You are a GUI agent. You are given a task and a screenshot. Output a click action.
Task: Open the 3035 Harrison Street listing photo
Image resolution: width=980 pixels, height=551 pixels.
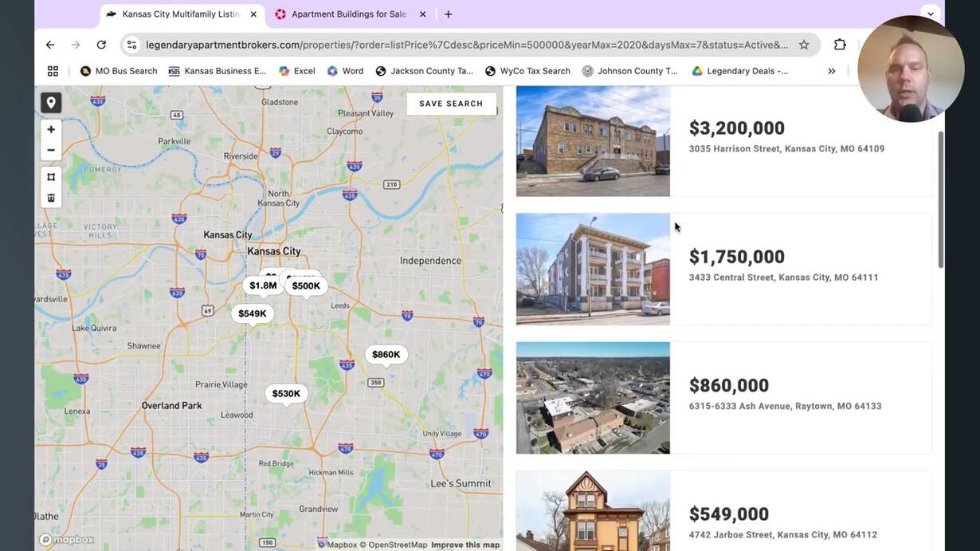[x=593, y=140]
